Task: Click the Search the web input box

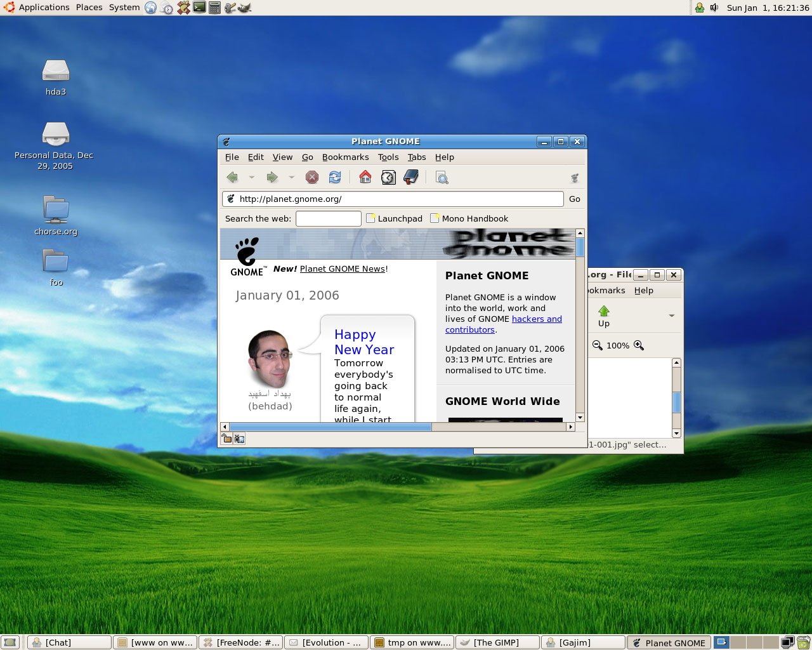Action: click(x=329, y=218)
